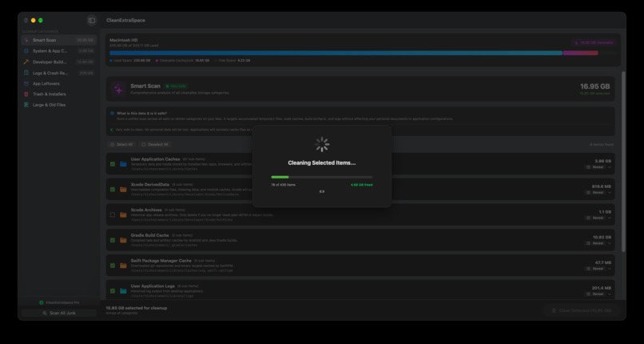Click the icon beside App Leftovers
The width and height of the screenshot is (644, 344).
[x=26, y=83]
